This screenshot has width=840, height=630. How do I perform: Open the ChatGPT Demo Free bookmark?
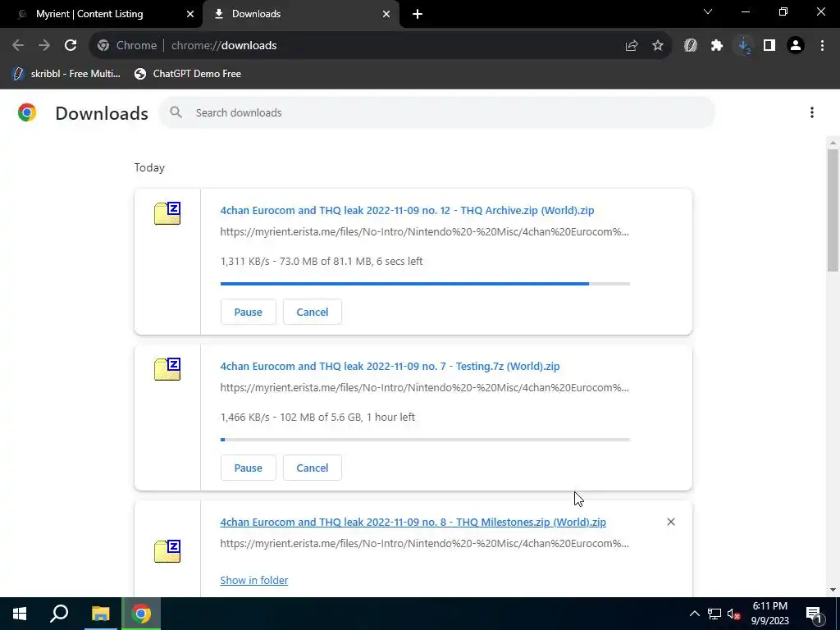188,74
